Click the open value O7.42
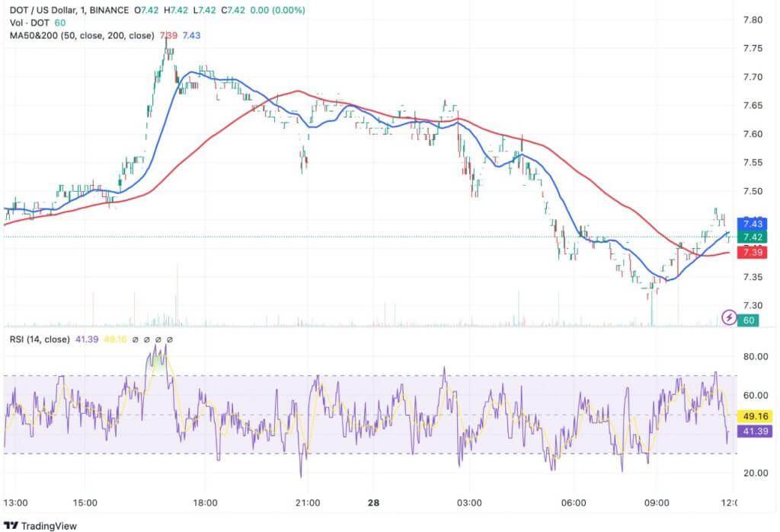Screen dimensions: 780x532 [x=146, y=10]
